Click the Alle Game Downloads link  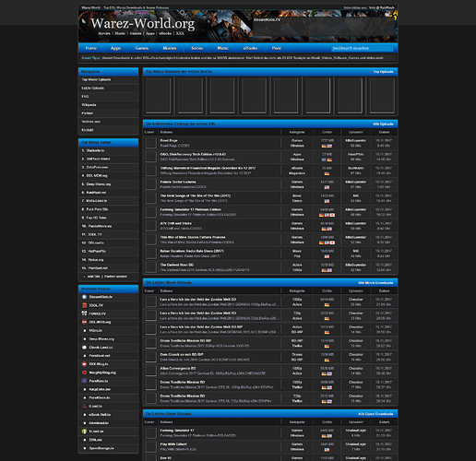click(x=375, y=414)
